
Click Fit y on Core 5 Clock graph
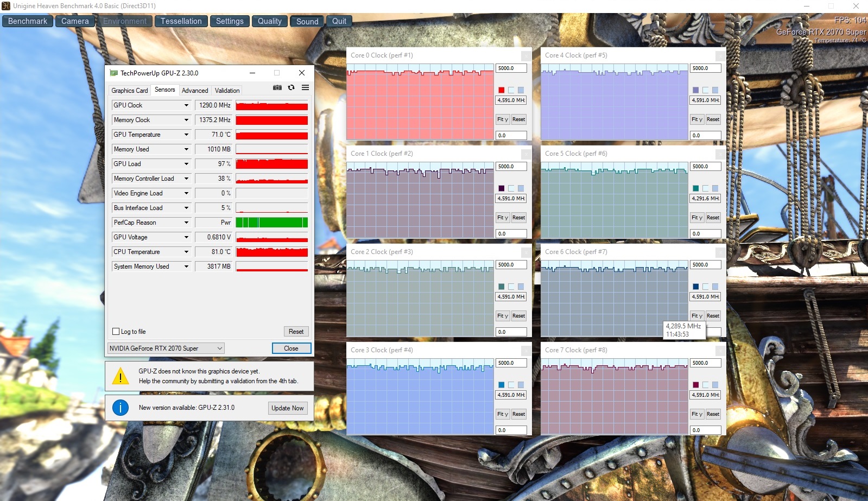coord(697,218)
